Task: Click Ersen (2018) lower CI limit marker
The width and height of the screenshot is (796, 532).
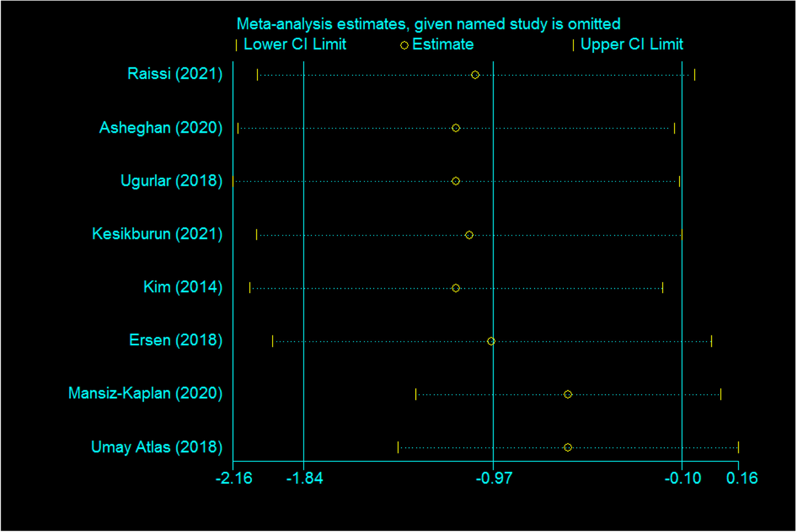Action: (x=273, y=341)
